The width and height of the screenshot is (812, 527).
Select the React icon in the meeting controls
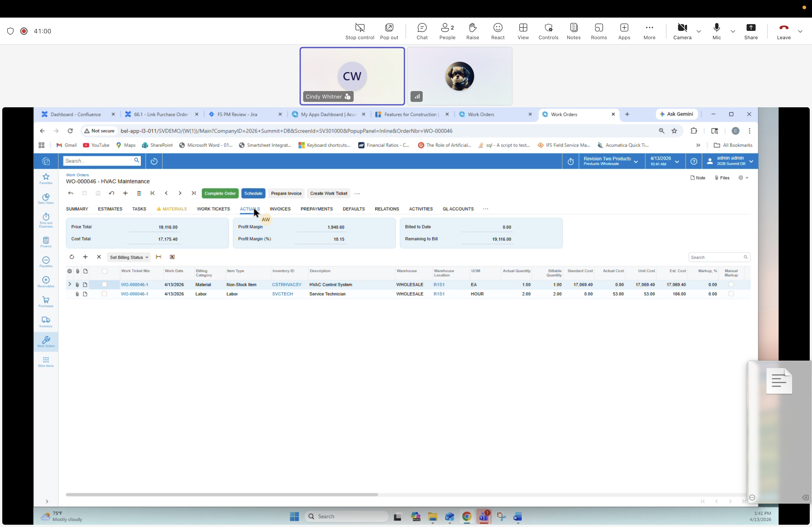497,31
